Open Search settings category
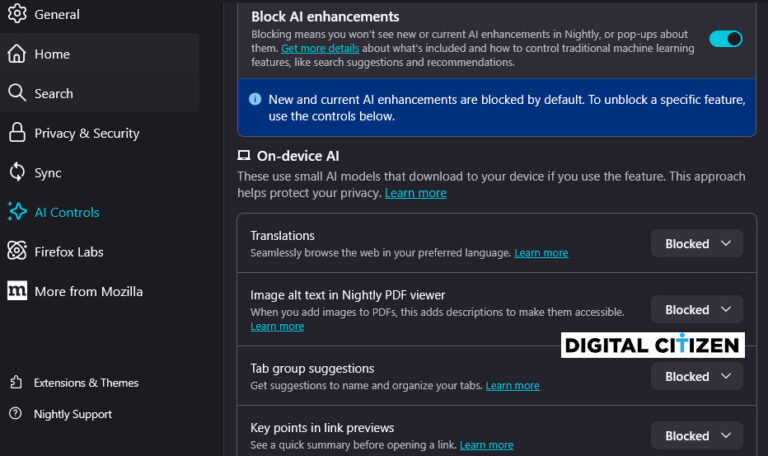Image resolution: width=768 pixels, height=456 pixels. 99,93
